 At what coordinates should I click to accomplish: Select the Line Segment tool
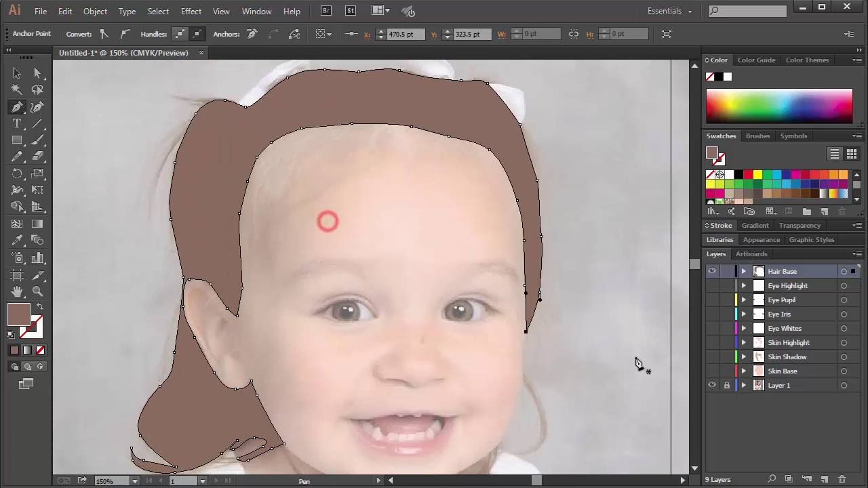click(x=37, y=124)
